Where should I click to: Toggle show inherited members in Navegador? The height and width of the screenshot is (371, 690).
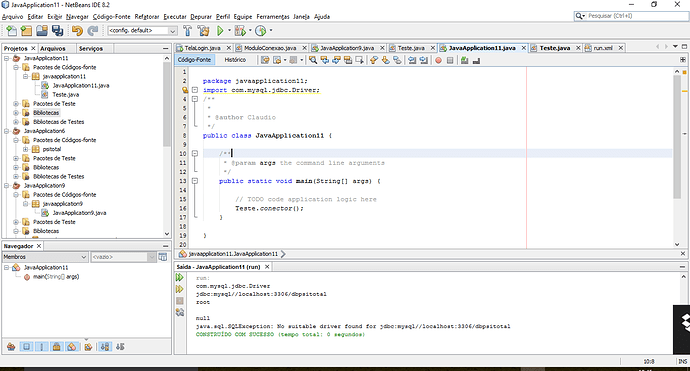[x=11, y=347]
